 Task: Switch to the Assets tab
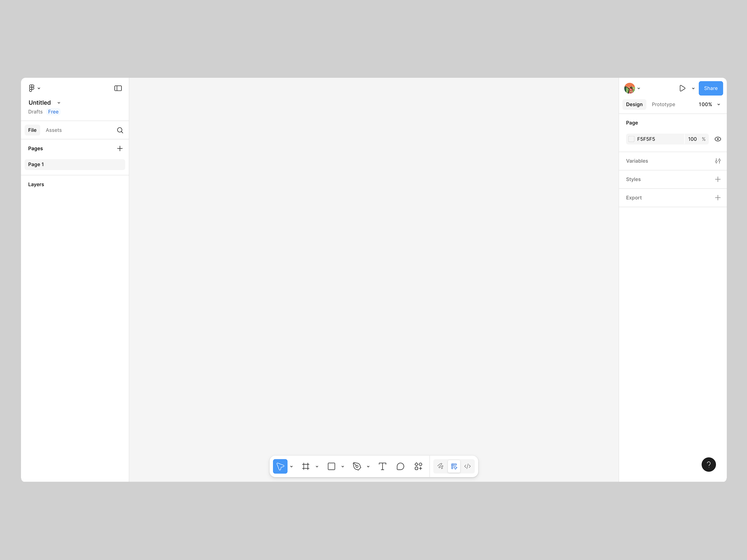54,130
